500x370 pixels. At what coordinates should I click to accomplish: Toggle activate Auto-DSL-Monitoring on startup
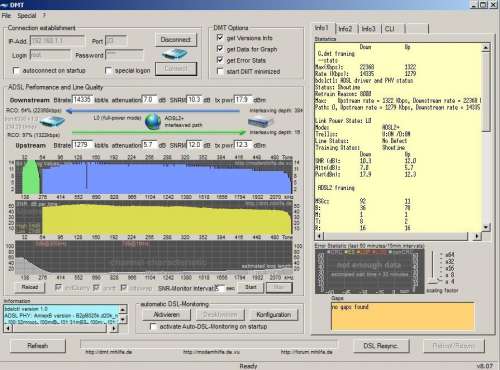[153, 326]
